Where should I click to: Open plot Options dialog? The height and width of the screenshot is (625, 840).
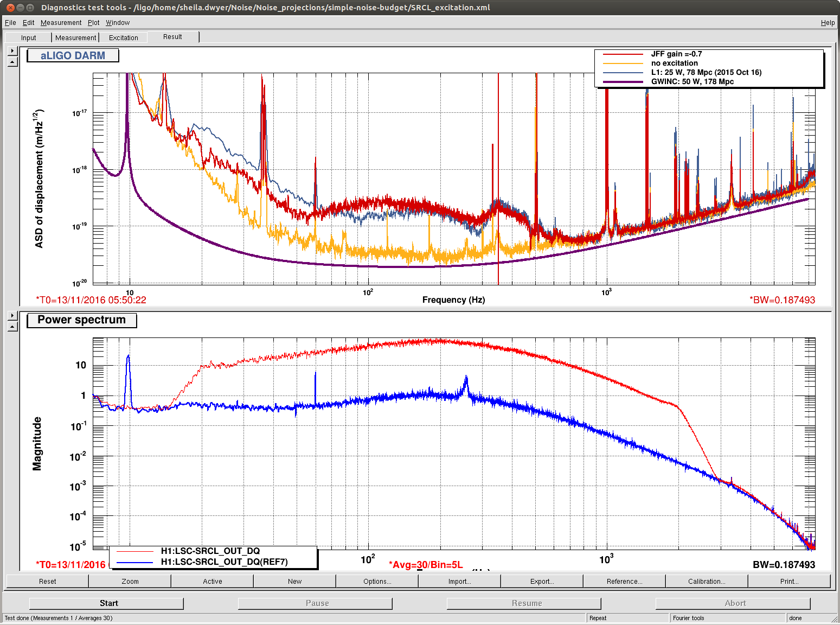(x=377, y=581)
